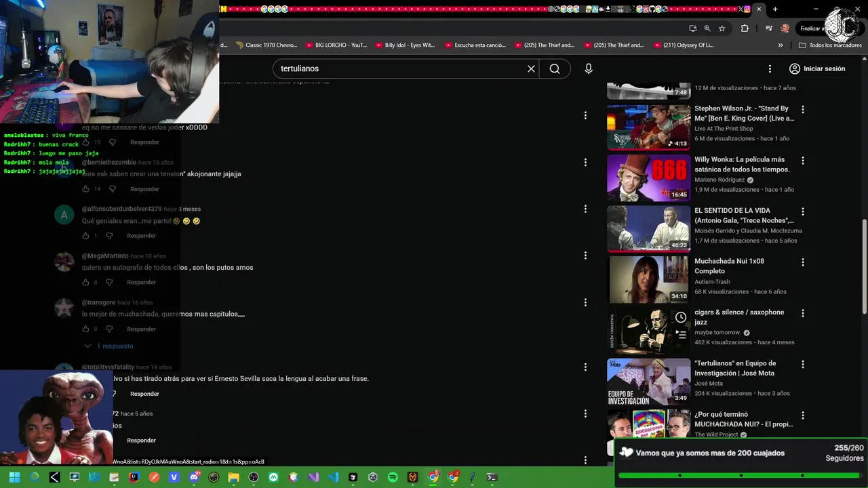The width and height of the screenshot is (868, 488).
Task: Open action menu for @totalityvsfatality comment
Action: point(585,367)
